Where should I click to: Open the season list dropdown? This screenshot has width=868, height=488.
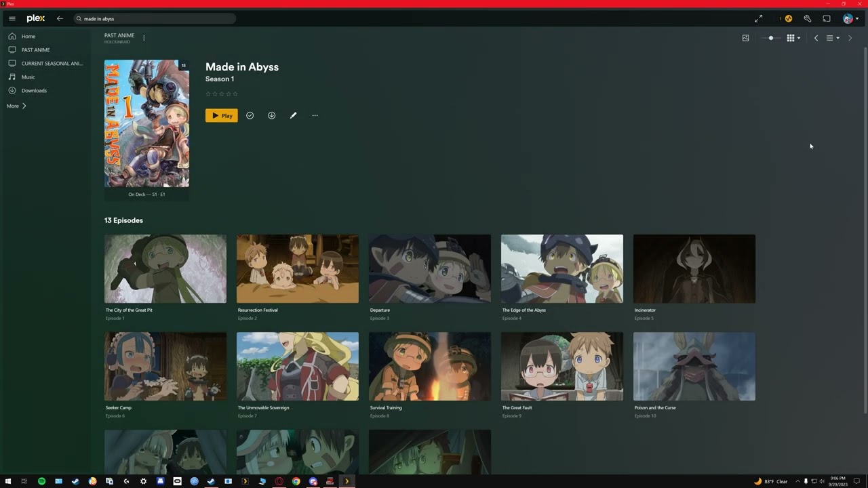pos(833,38)
